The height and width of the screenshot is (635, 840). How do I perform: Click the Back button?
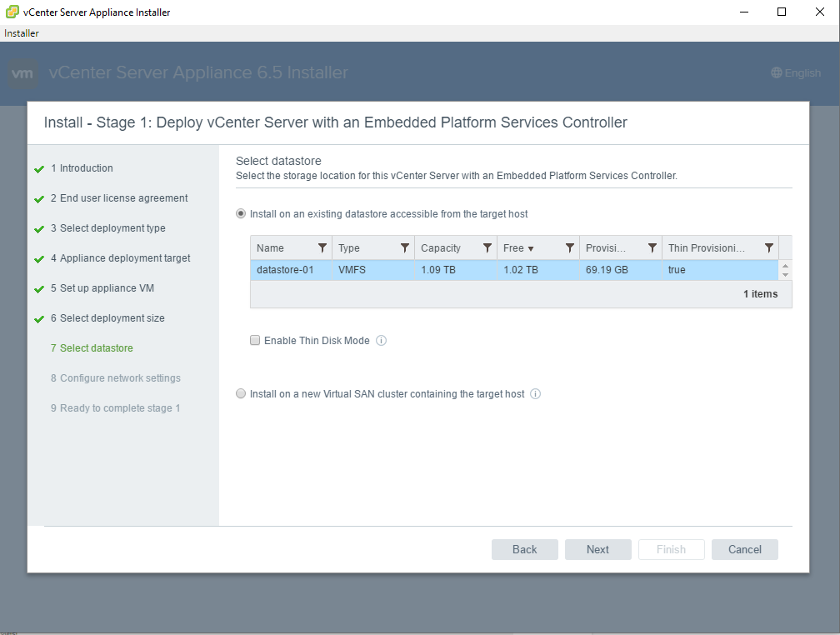[524, 549]
